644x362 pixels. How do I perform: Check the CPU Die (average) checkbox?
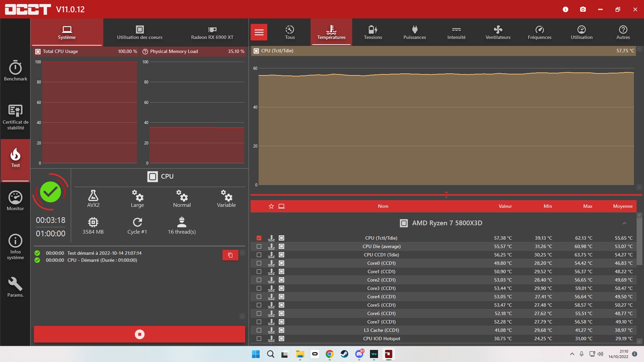(x=259, y=246)
